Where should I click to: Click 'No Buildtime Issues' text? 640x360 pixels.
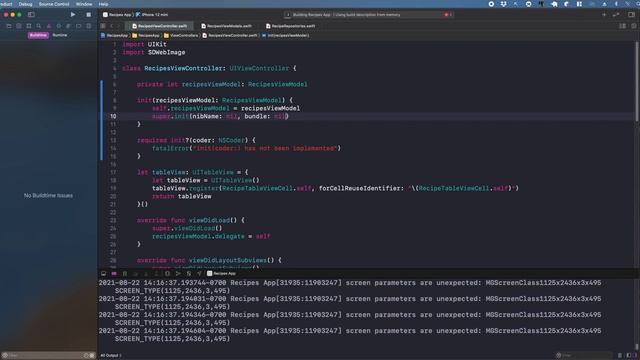(48, 196)
